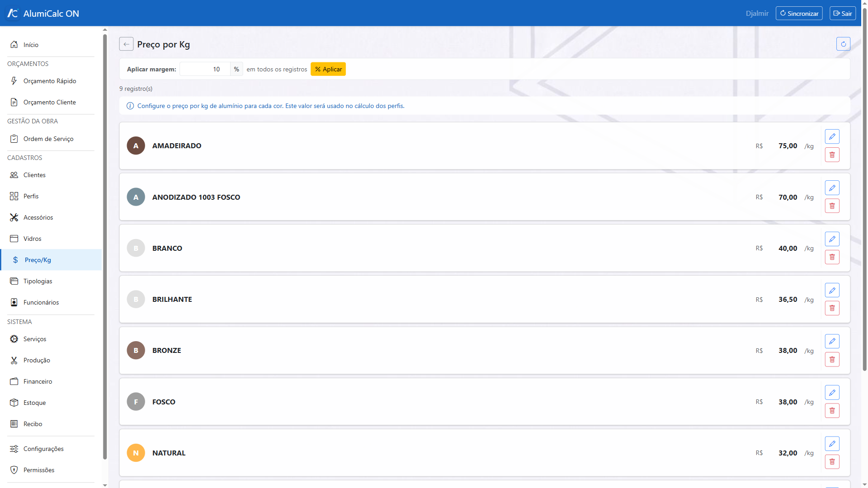Click the NATURAL orange avatar circle
Viewport: 868px width, 488px height.
pyautogui.click(x=136, y=453)
